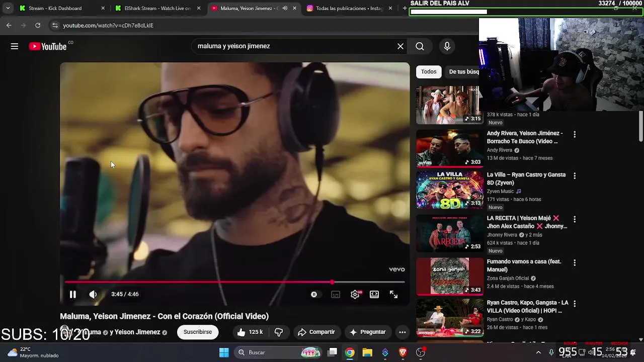Screen dimensions: 644x362
Task: Open Fumando vamos a casa video title
Action: (x=524, y=265)
